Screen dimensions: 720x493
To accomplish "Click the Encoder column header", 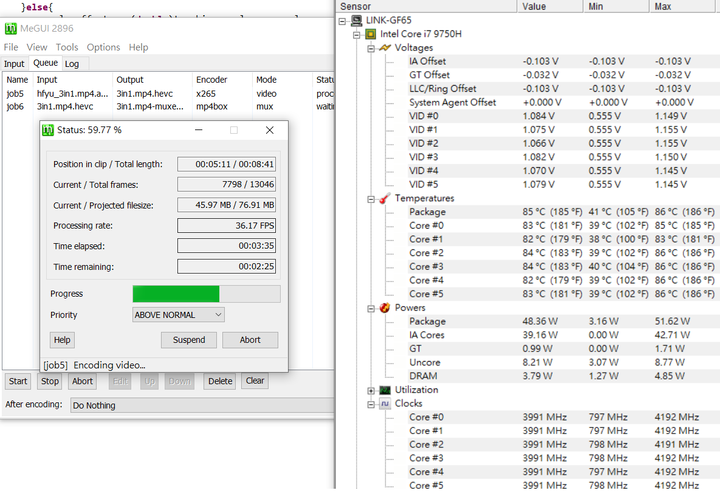I will 222,80.
